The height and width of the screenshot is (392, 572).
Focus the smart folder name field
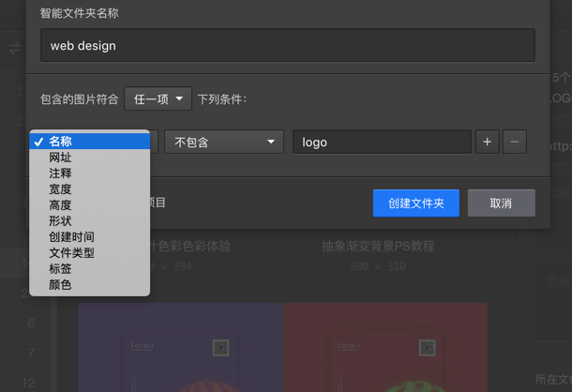(x=287, y=45)
